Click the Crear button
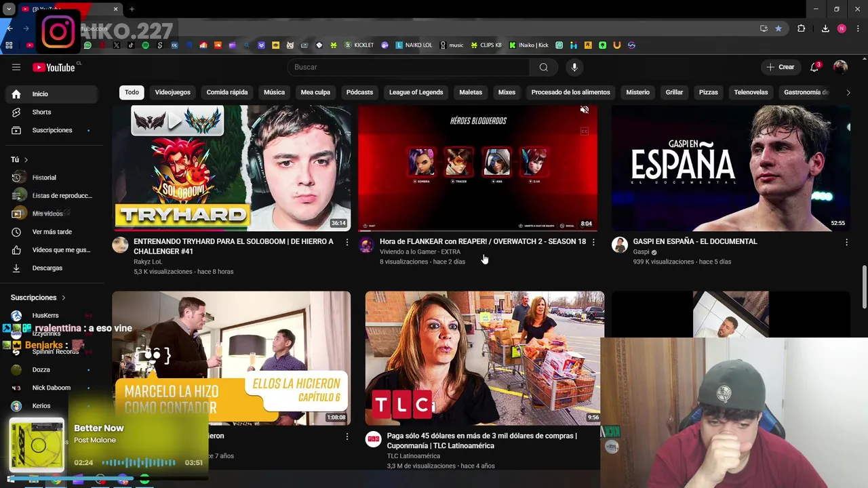This screenshot has height=488, width=868. click(x=781, y=67)
